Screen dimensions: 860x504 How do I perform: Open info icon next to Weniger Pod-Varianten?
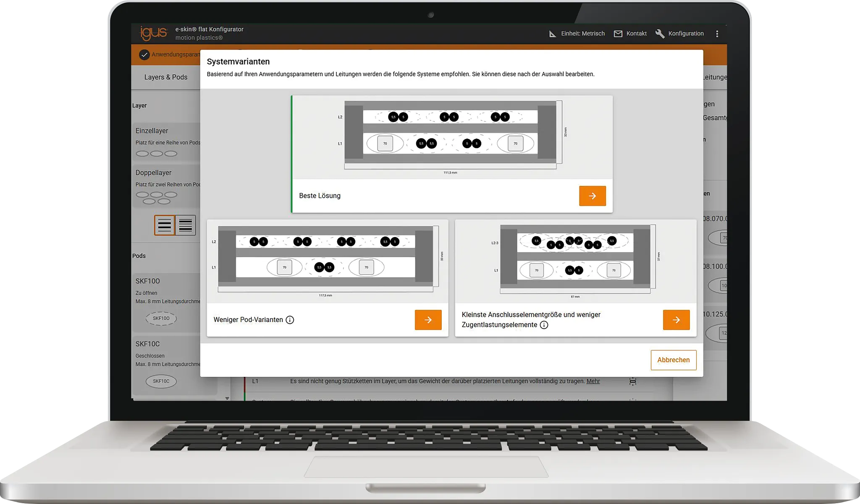(289, 320)
